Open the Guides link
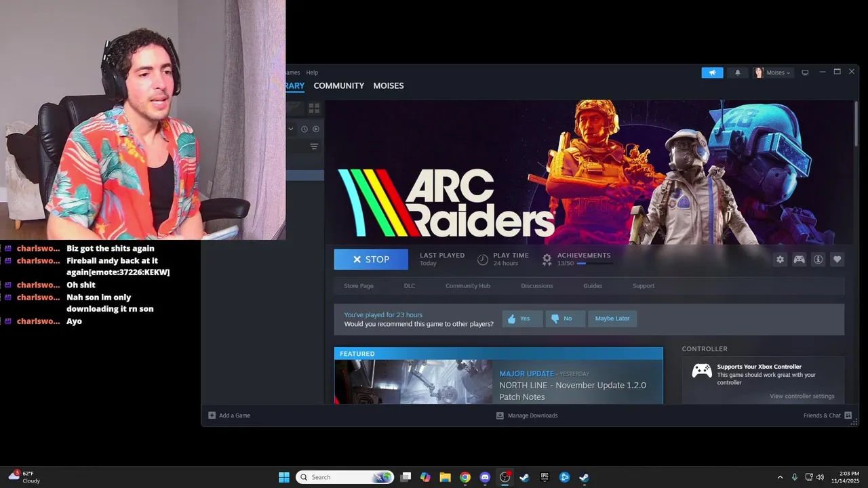The height and width of the screenshot is (488, 868). point(593,286)
